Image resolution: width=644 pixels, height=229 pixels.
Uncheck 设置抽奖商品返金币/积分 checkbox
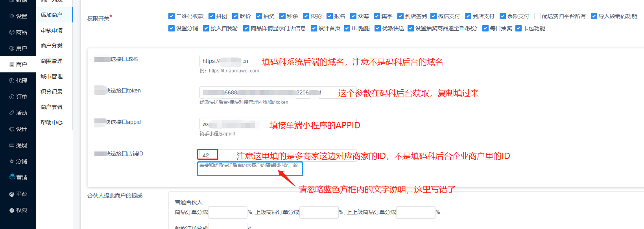[411, 28]
